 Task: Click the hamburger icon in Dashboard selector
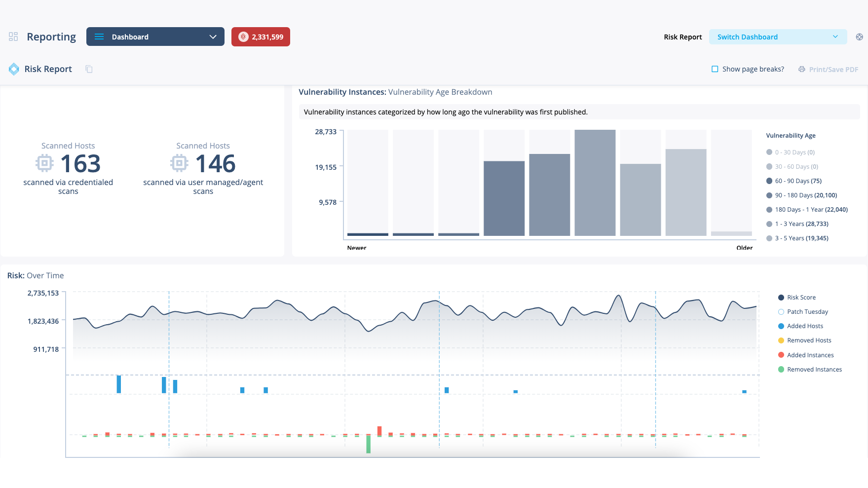coord(99,37)
